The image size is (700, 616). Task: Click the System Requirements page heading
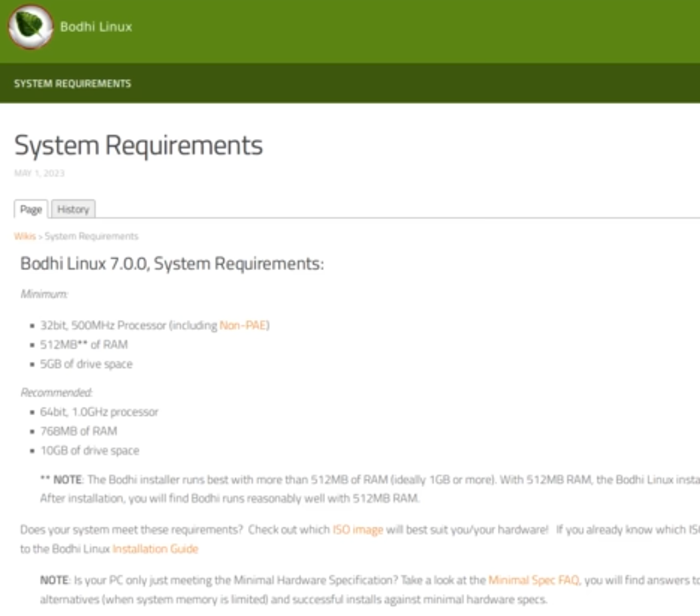pos(138,146)
